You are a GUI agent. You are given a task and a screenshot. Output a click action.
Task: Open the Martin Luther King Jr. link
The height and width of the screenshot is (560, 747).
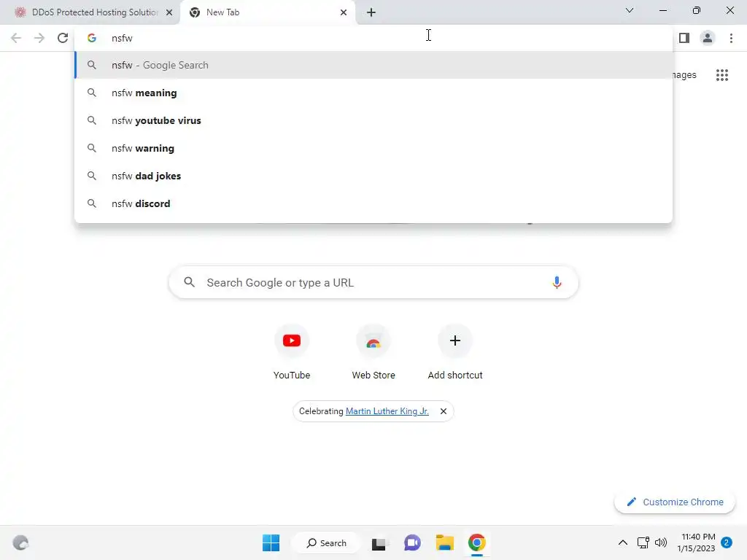coord(387,411)
